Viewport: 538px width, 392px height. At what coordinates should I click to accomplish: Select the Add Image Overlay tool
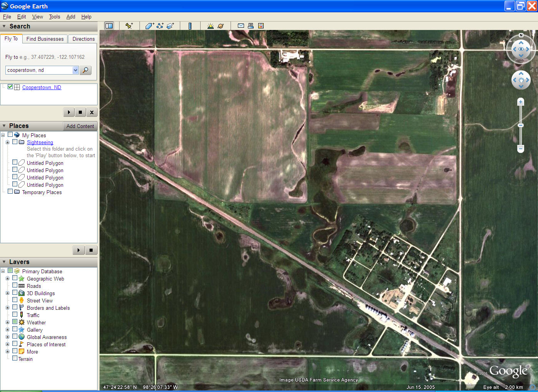click(170, 26)
